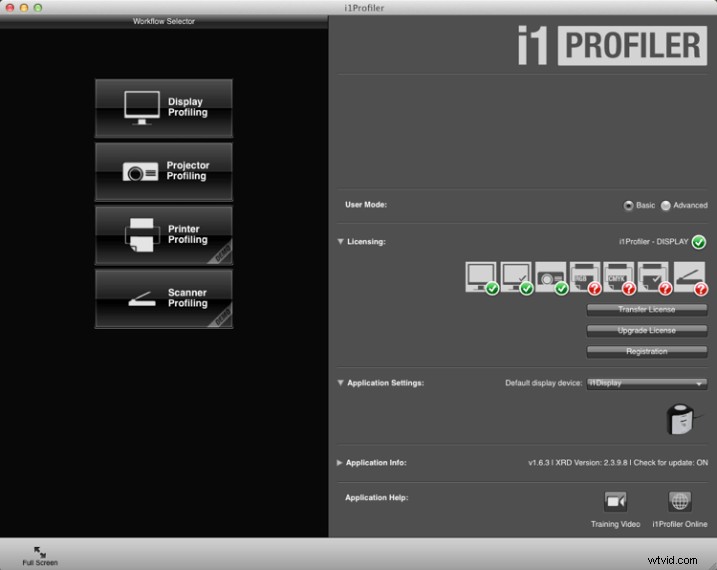717x570 pixels.
Task: Click the 'i1Profiler - DISPLAY' license text
Action: point(653,241)
